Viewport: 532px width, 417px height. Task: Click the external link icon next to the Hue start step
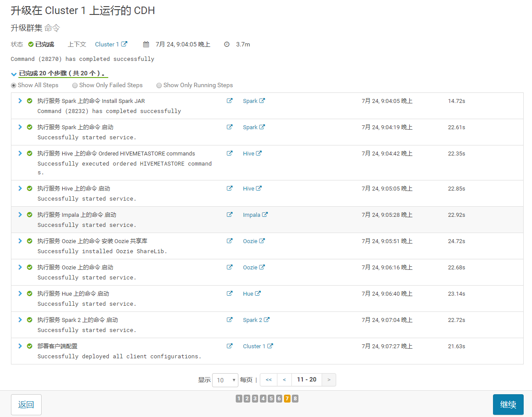[x=230, y=293]
